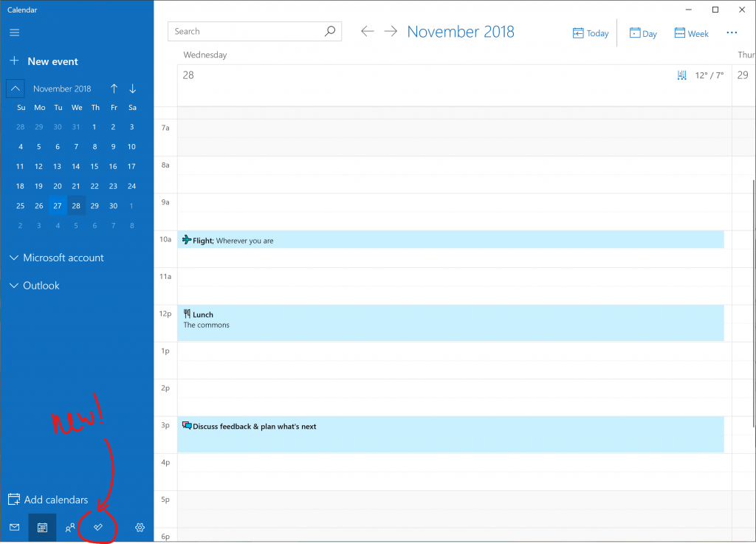The width and height of the screenshot is (756, 544).
Task: Expand the Microsoft account section
Action: (56, 258)
